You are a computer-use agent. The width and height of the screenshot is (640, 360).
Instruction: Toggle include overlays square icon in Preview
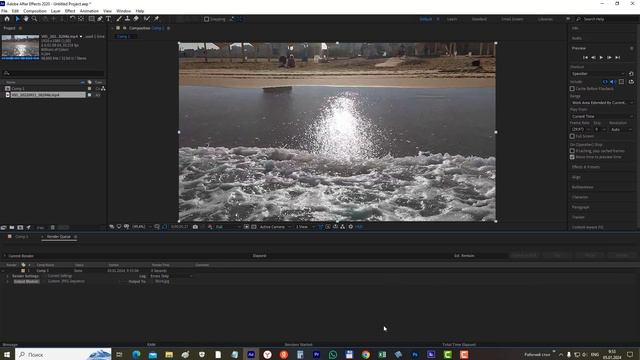click(621, 82)
